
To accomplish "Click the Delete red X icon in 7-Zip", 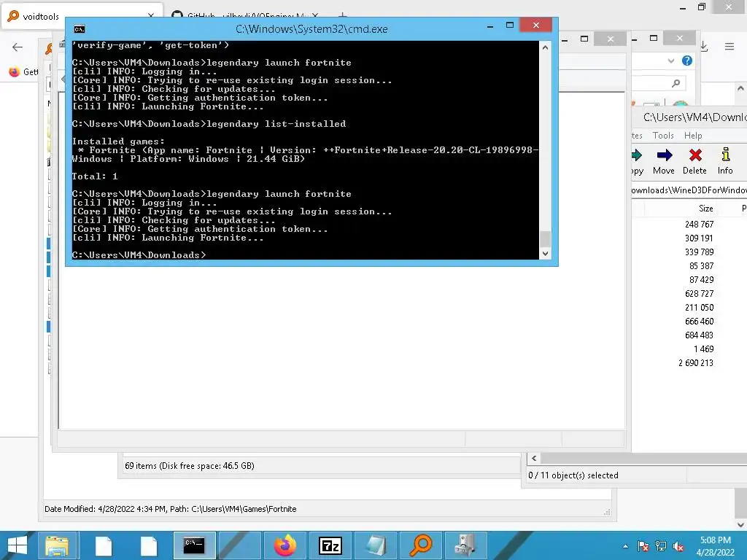I will pos(695,155).
